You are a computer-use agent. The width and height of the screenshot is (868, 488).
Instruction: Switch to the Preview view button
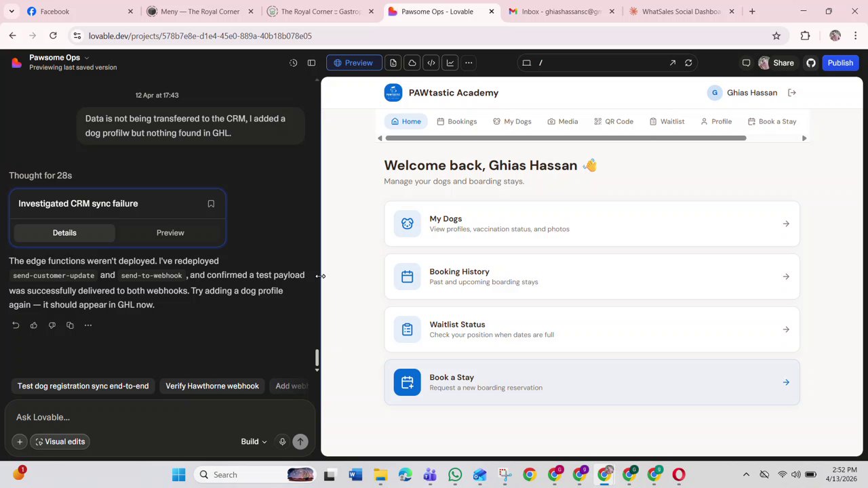[x=353, y=63]
